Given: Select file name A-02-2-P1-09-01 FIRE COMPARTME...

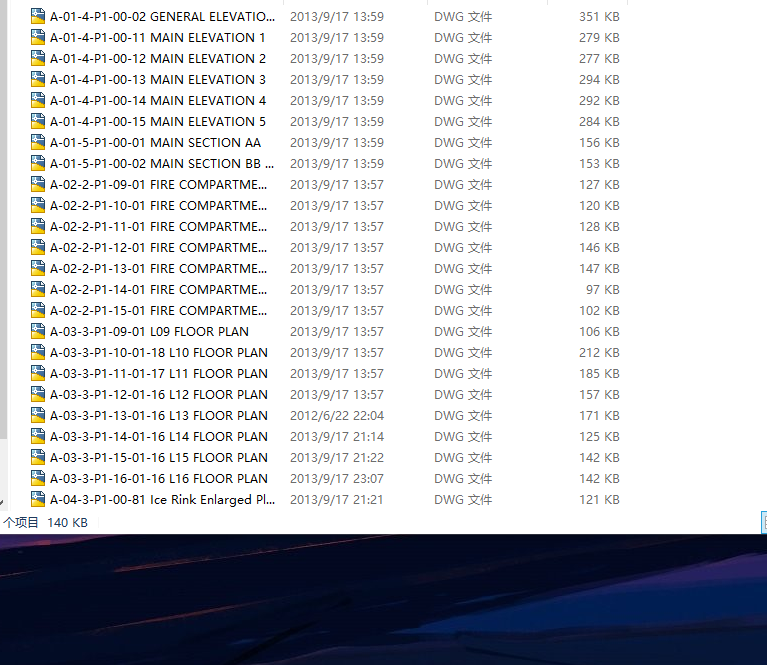Looking at the screenshot, I should point(158,185).
